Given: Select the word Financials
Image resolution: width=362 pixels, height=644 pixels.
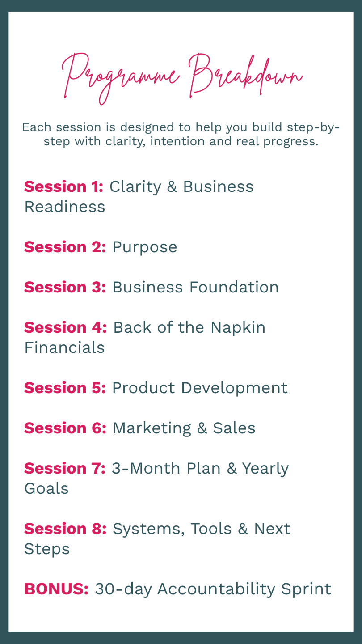Looking at the screenshot, I should click(64, 347).
